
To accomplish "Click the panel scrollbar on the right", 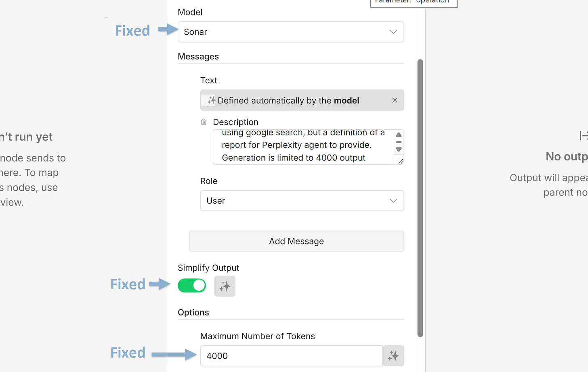I will click(420, 198).
